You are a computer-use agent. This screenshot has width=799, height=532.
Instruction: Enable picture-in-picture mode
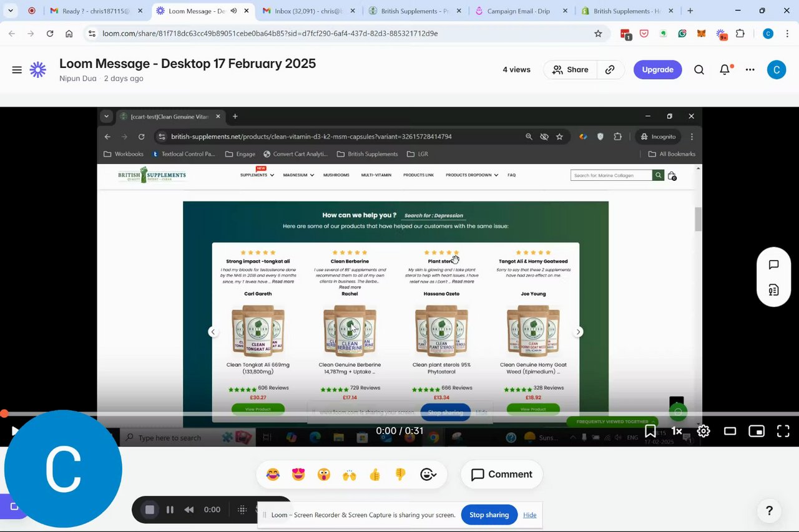pyautogui.click(x=757, y=431)
